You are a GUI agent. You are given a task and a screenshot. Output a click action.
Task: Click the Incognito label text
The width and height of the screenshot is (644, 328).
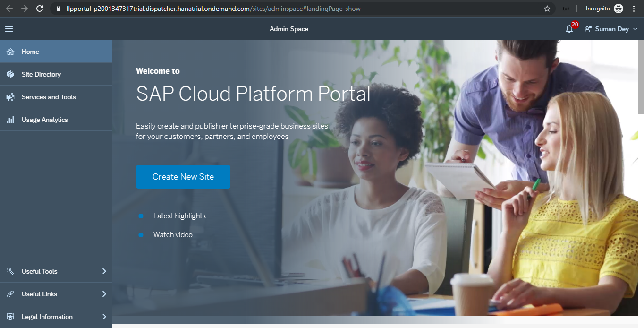(x=598, y=9)
